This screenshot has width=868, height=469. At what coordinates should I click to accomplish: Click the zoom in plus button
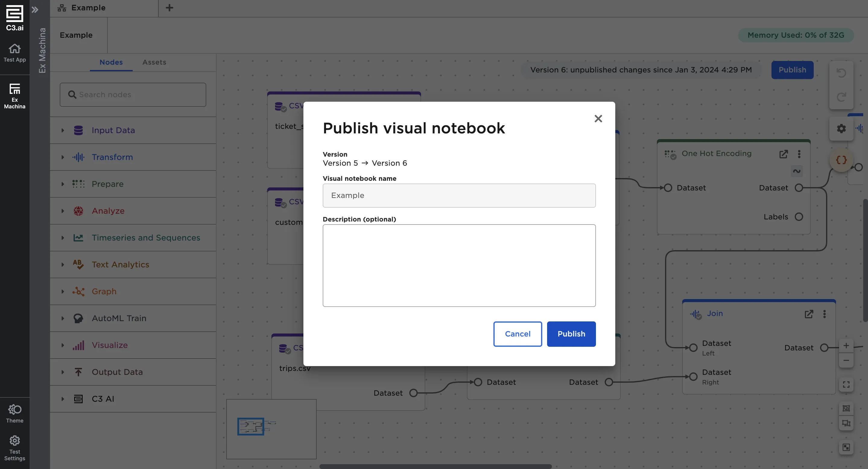tap(846, 346)
